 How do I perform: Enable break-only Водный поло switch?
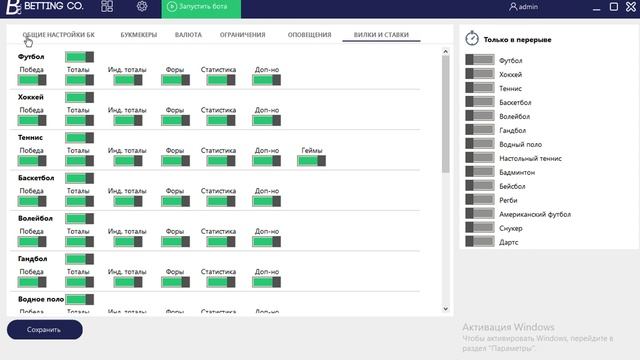[x=480, y=143]
